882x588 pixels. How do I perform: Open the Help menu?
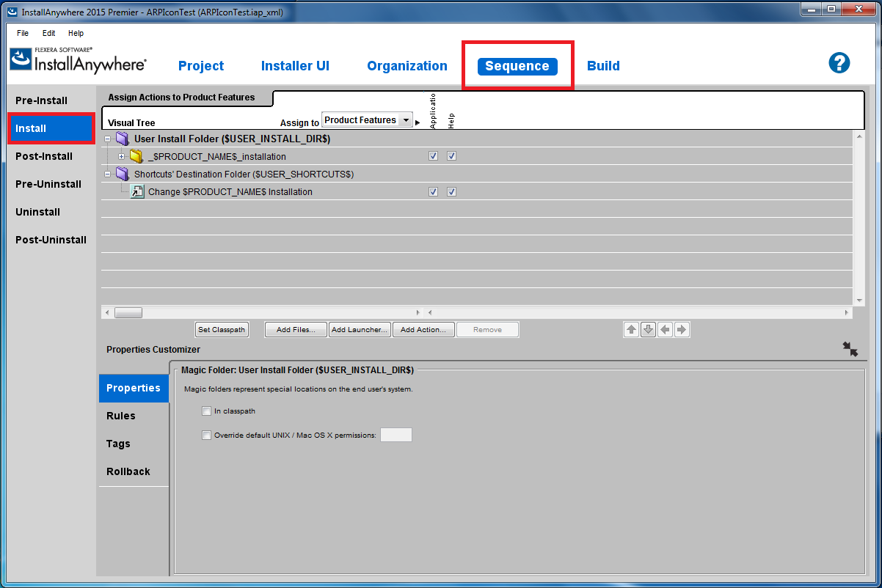click(76, 33)
